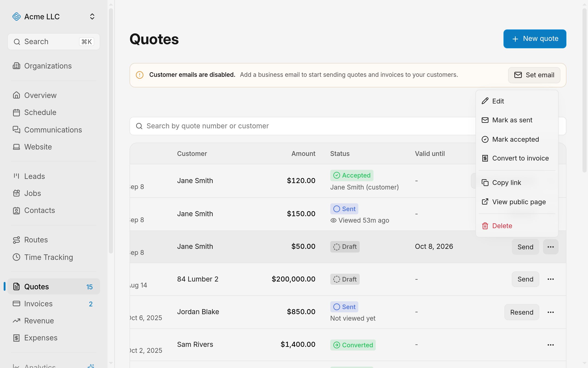
Task: Open the Acme LLC organization switcher
Action: (54, 17)
